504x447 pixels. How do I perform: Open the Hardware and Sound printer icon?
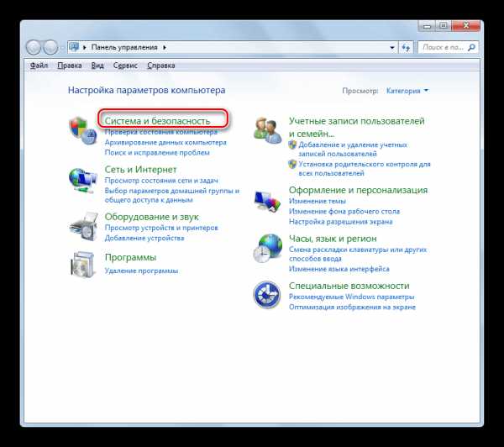[x=83, y=226]
